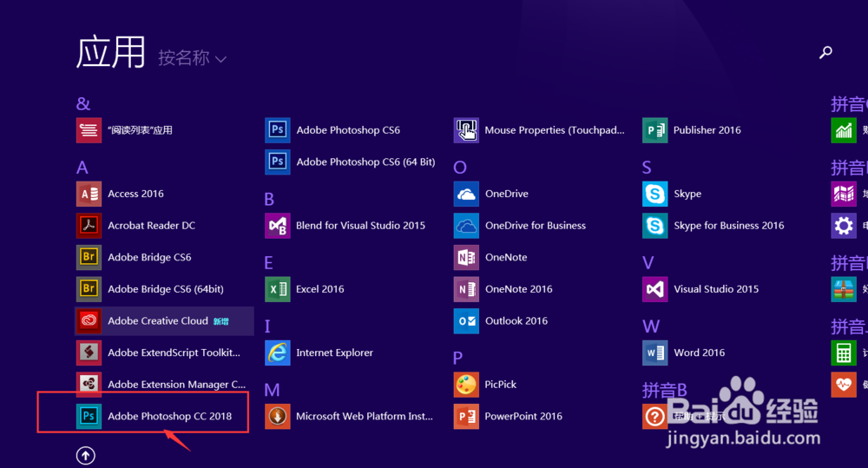Open Mouse Properties (Touchpad) icon
The image size is (868, 468).
coord(466,130)
